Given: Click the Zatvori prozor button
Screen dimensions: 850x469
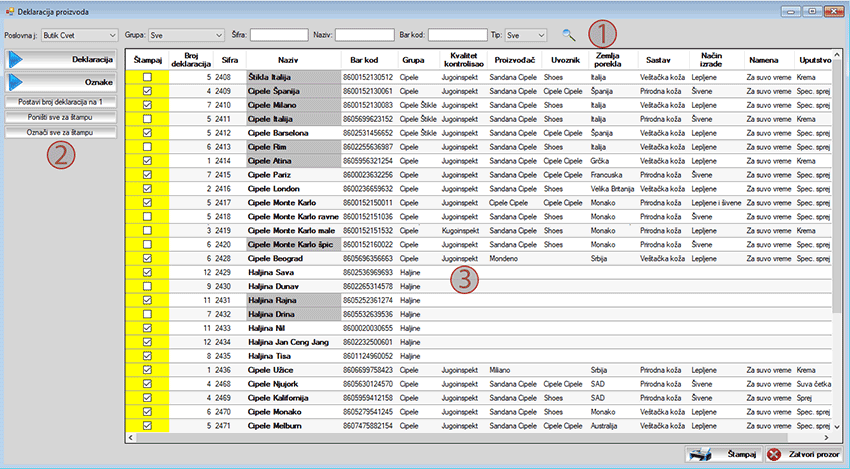Looking at the screenshot, I should pos(805,454).
